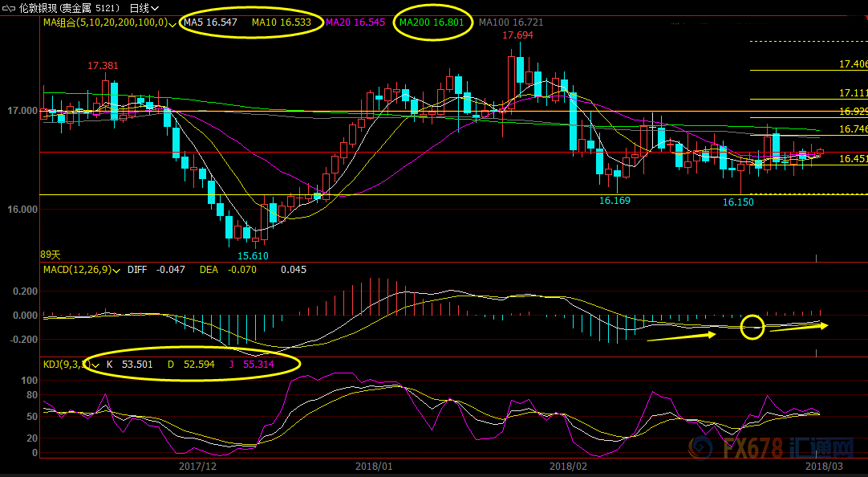Click the 15.610 low price marker
868x477 pixels.
click(252, 255)
